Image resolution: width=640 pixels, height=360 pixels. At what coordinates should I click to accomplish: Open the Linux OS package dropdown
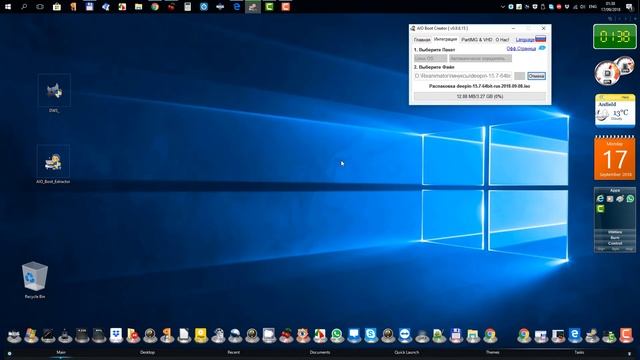pyautogui.click(x=430, y=58)
